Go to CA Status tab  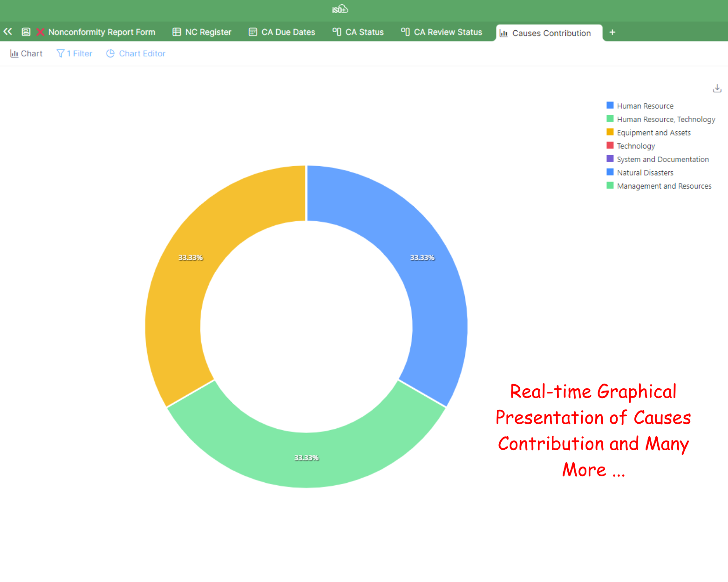(x=358, y=32)
